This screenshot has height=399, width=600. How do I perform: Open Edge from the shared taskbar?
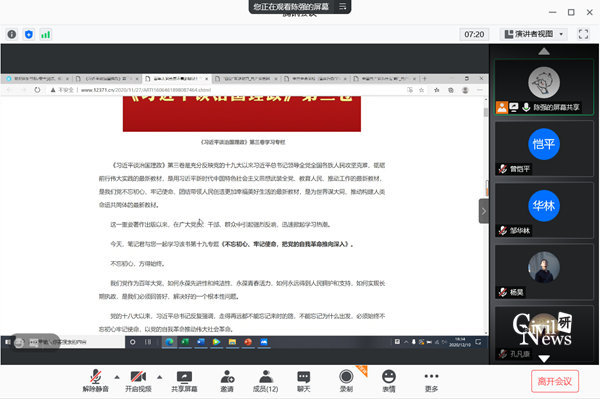click(x=170, y=342)
